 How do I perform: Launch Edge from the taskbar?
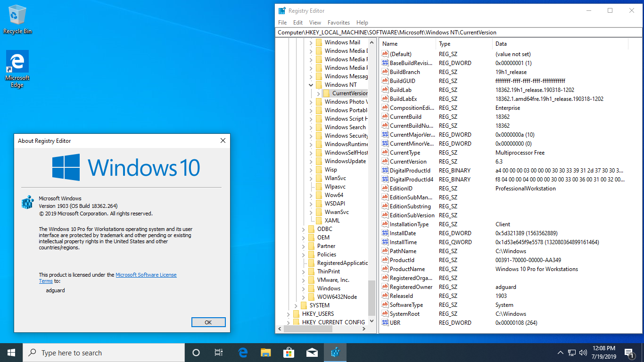click(x=243, y=353)
